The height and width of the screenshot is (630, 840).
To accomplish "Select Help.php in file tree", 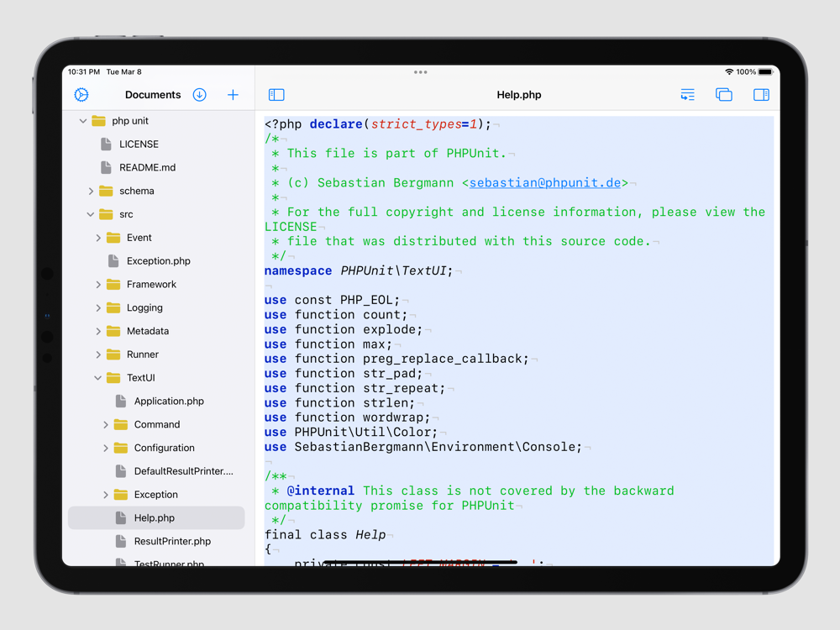I will pos(156,518).
